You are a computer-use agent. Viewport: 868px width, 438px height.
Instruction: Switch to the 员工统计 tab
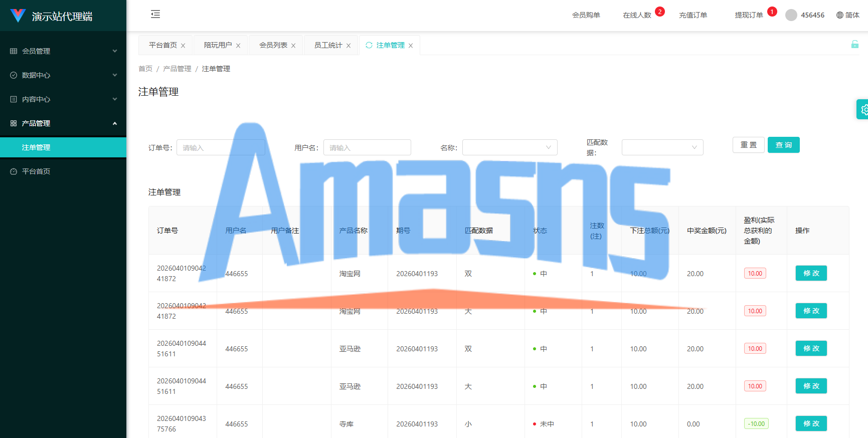coord(328,45)
